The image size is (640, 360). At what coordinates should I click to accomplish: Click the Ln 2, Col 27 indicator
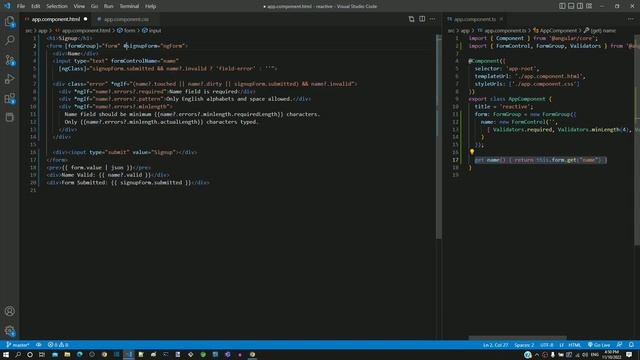tap(496, 345)
